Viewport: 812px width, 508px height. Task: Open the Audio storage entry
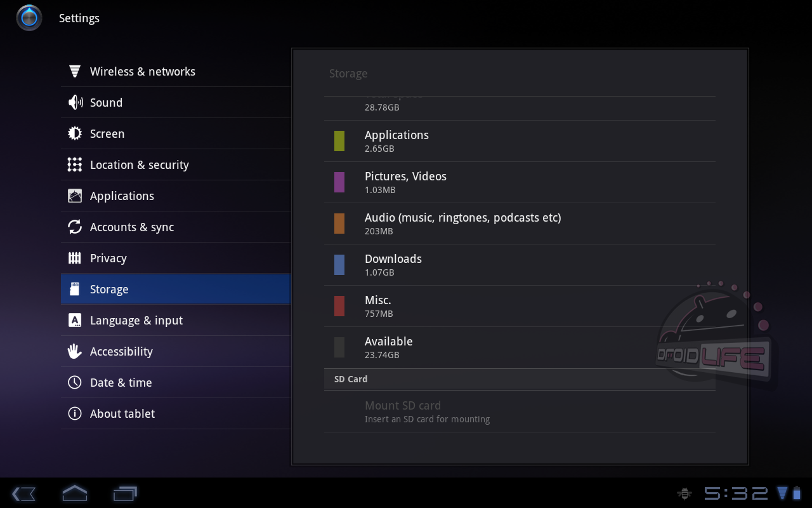(x=462, y=223)
